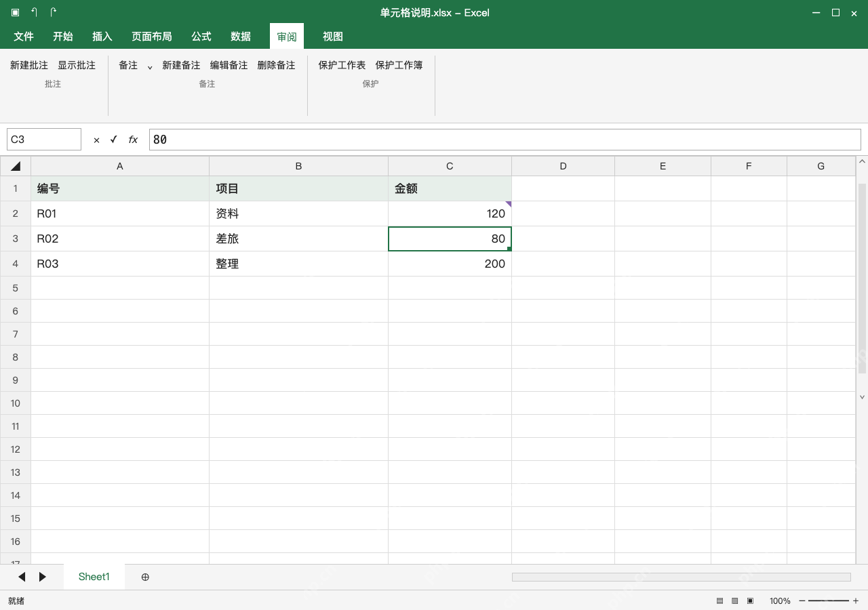Open the 数据 ribbon tab
The image size is (868, 610).
click(241, 37)
